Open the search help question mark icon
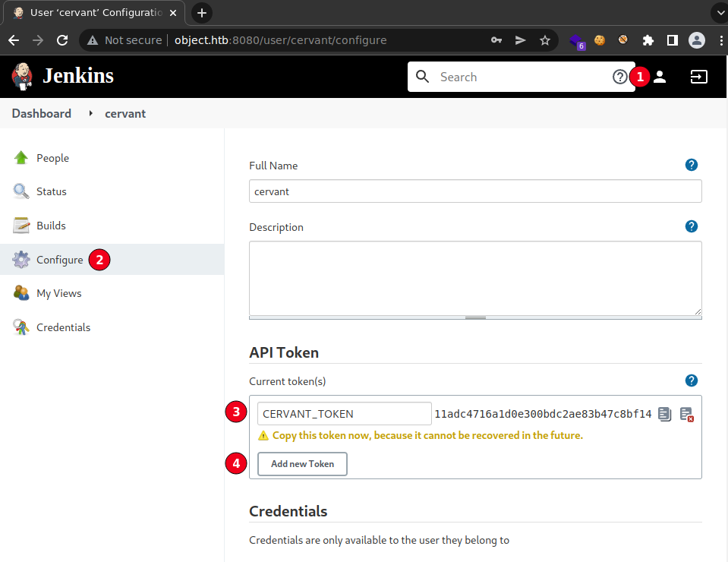Screen dimensions: 728x562 pyautogui.click(x=620, y=77)
